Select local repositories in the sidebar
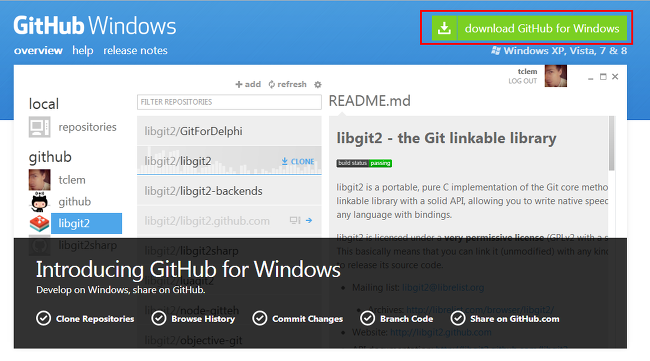This screenshot has height=361, width=650. coord(87,127)
